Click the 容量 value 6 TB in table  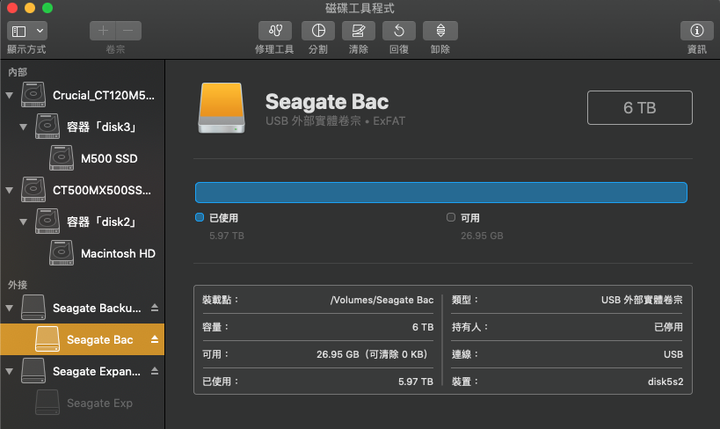(423, 327)
